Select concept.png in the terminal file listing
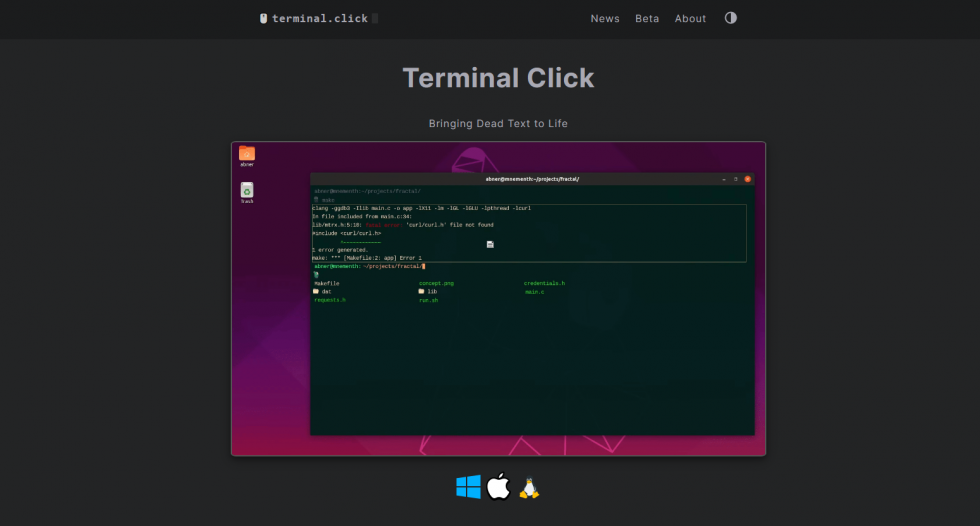 (x=436, y=284)
